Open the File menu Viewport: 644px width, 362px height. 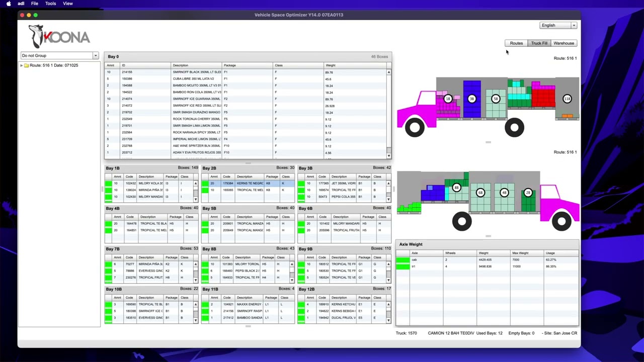[35, 4]
